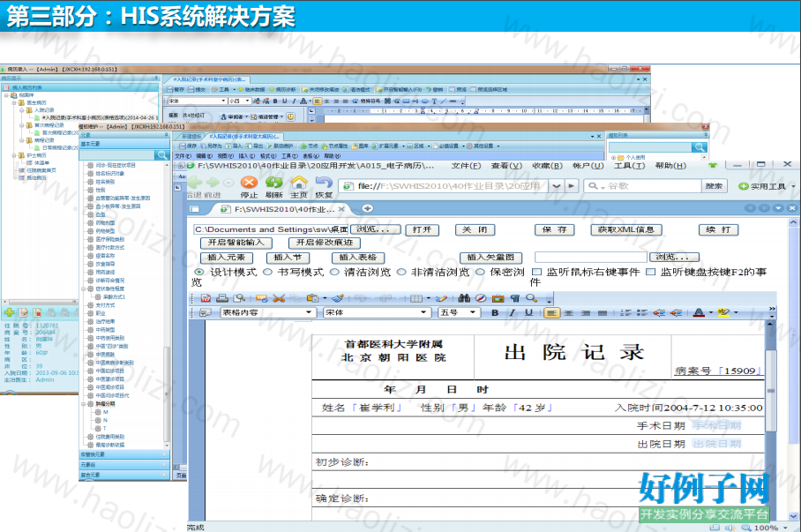This screenshot has width=801, height=532.
Task: Collapse the 医生病历 tree node
Action: pyautogui.click(x=14, y=102)
